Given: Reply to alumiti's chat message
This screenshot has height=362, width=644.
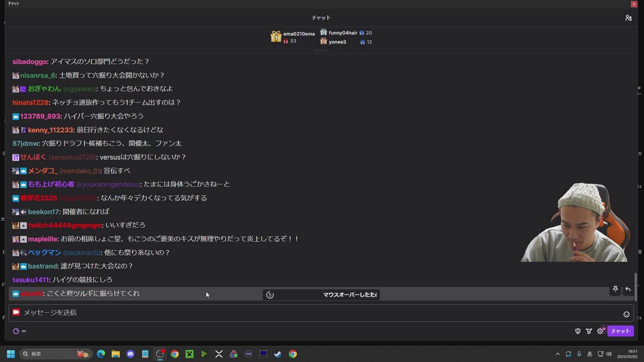Looking at the screenshot, I should (628, 290).
